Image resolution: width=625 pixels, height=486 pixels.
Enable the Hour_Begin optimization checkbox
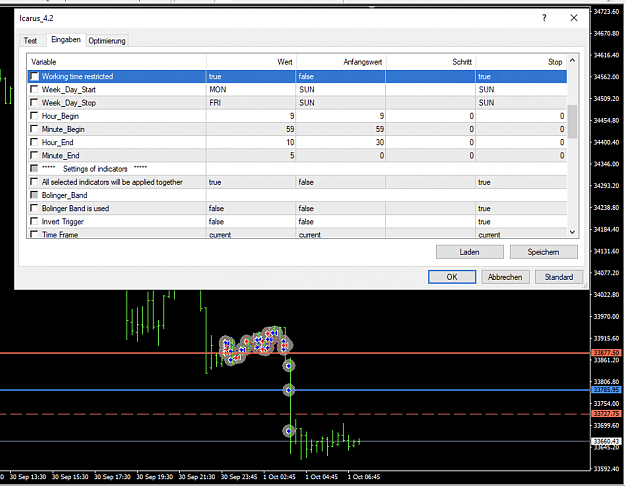(x=34, y=116)
